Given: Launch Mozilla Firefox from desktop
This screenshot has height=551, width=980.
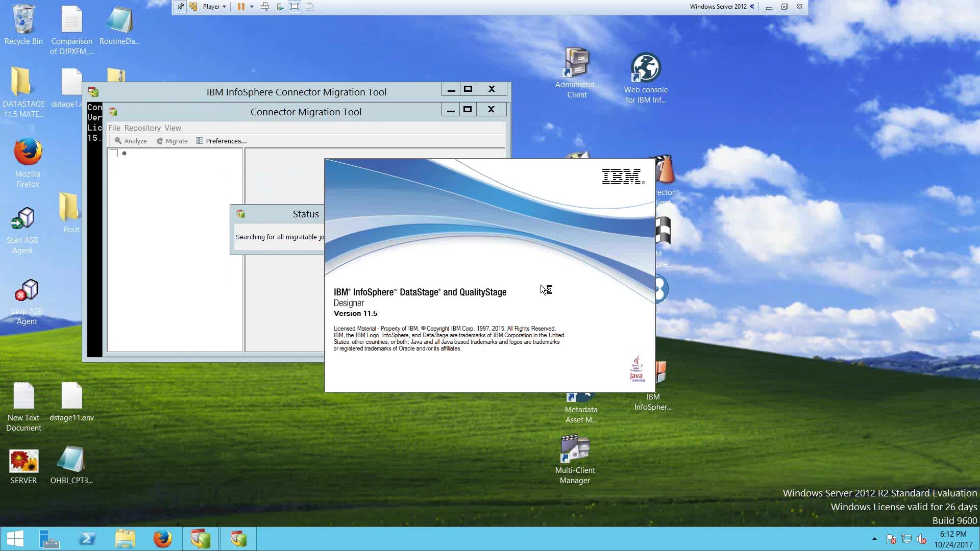Looking at the screenshot, I should pos(28,162).
